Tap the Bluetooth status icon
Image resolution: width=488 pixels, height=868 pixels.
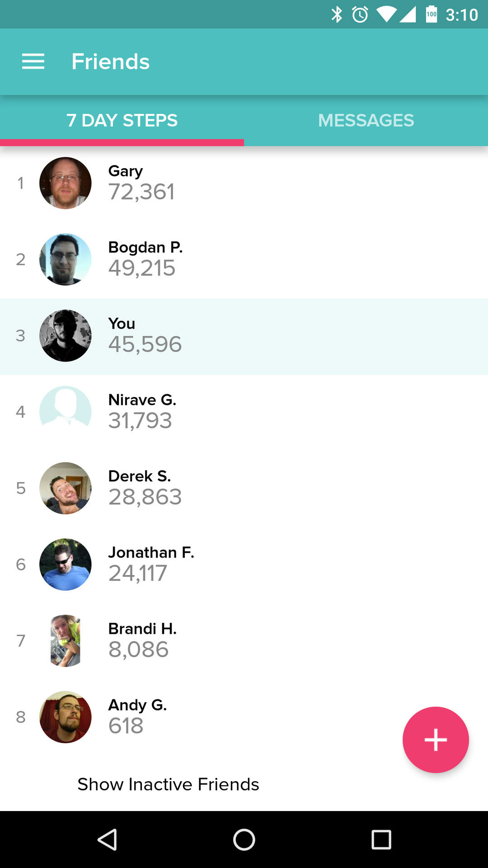337,14
